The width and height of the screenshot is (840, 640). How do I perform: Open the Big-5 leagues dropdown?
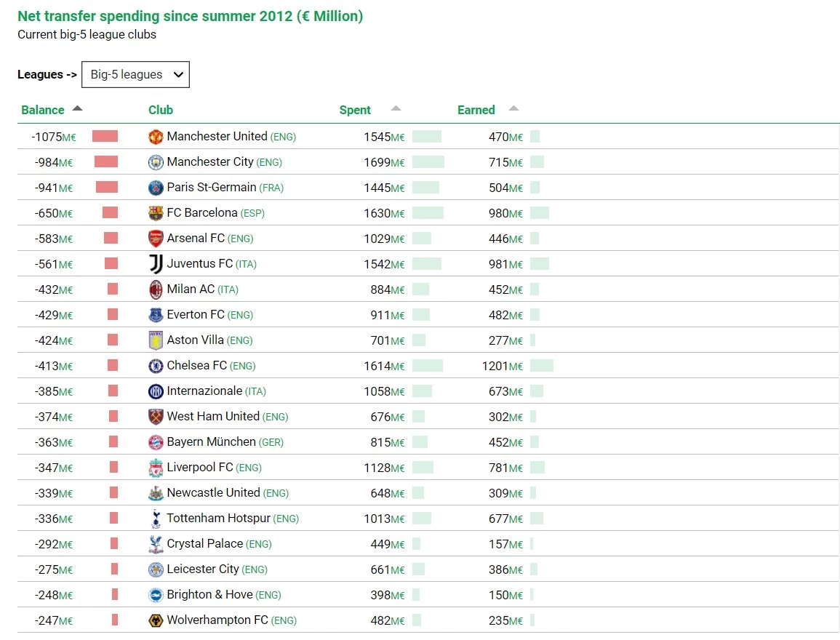pos(135,75)
